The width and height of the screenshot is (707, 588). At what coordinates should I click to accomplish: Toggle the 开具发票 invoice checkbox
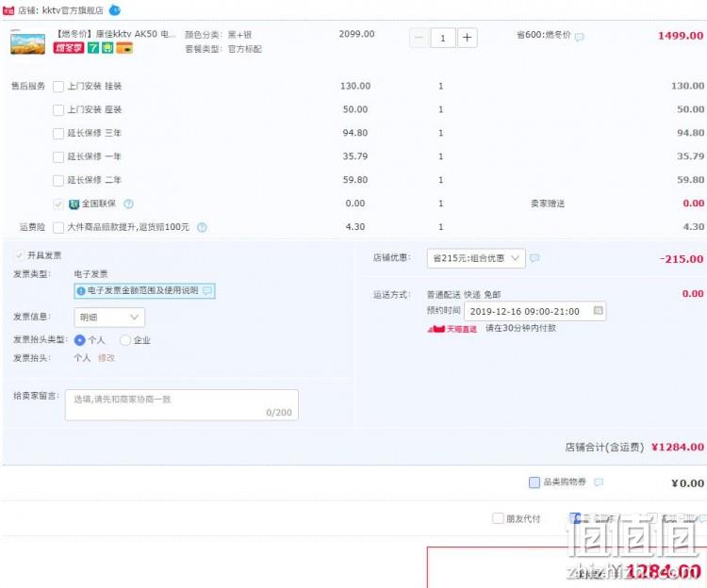[19, 255]
